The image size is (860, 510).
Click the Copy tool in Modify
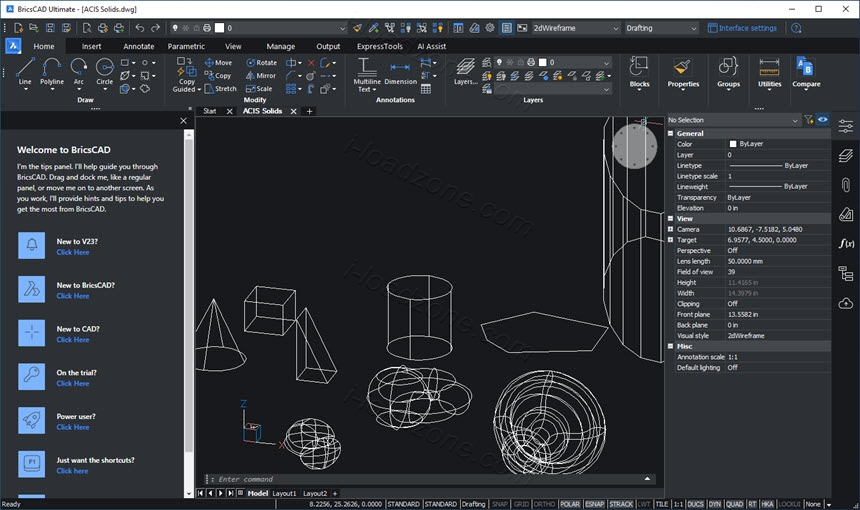218,76
